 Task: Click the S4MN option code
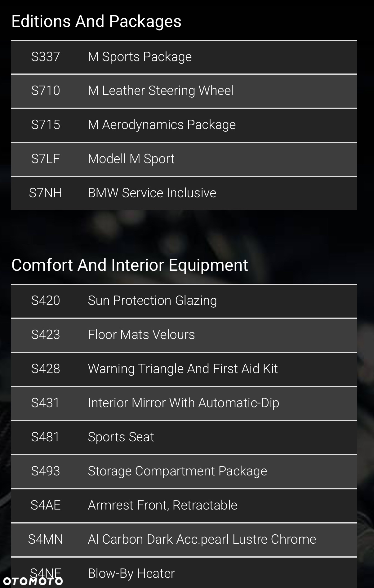pyautogui.click(x=45, y=539)
